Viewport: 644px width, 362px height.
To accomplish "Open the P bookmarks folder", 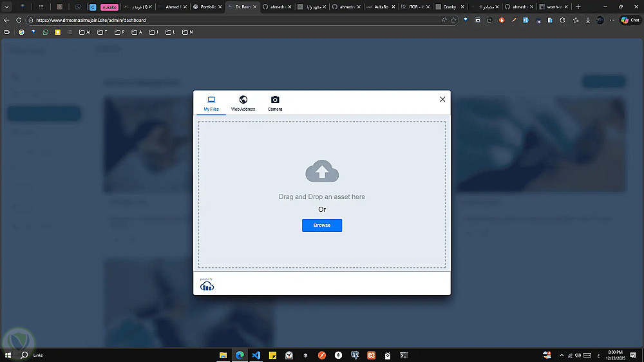I will (120, 32).
